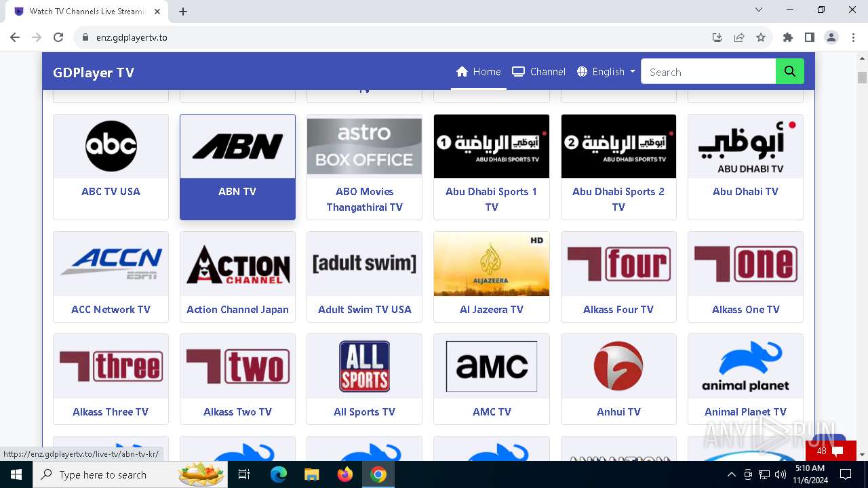The image size is (868, 488).
Task: Open the Windows Start menu
Action: 16,474
